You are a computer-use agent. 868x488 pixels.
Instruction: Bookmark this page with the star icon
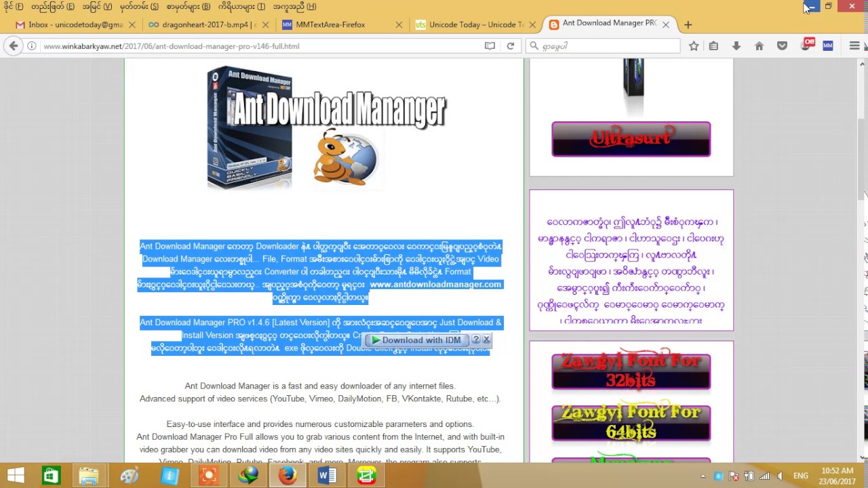(x=694, y=46)
